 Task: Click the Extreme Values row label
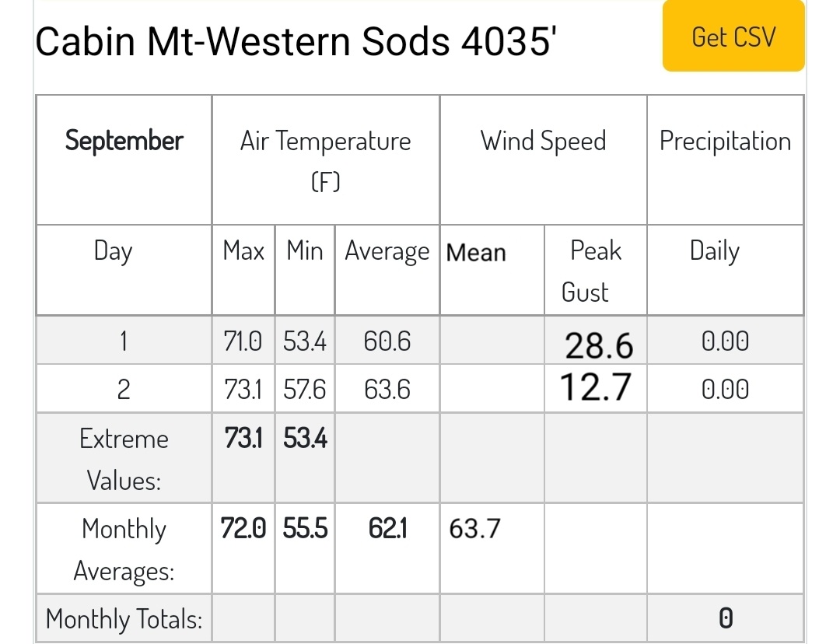[124, 459]
